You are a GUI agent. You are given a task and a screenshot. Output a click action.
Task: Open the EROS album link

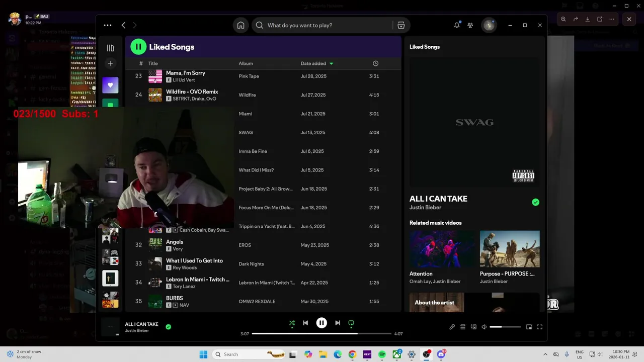(x=245, y=245)
